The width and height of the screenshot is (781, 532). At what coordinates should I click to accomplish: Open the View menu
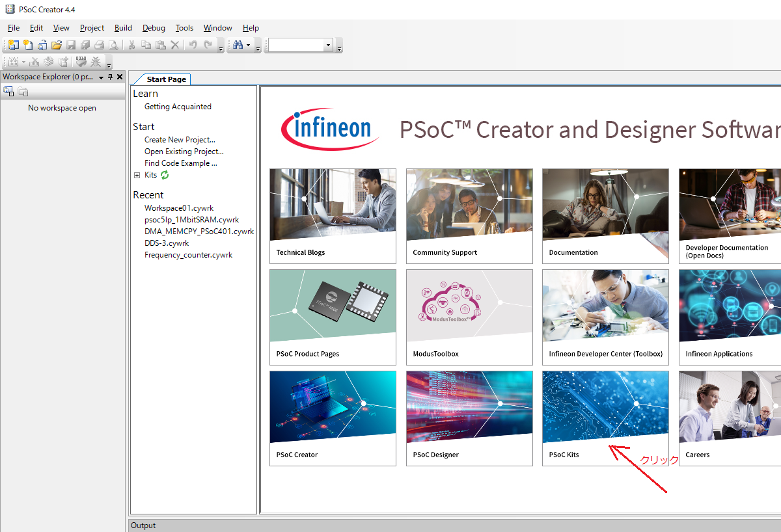pos(61,28)
